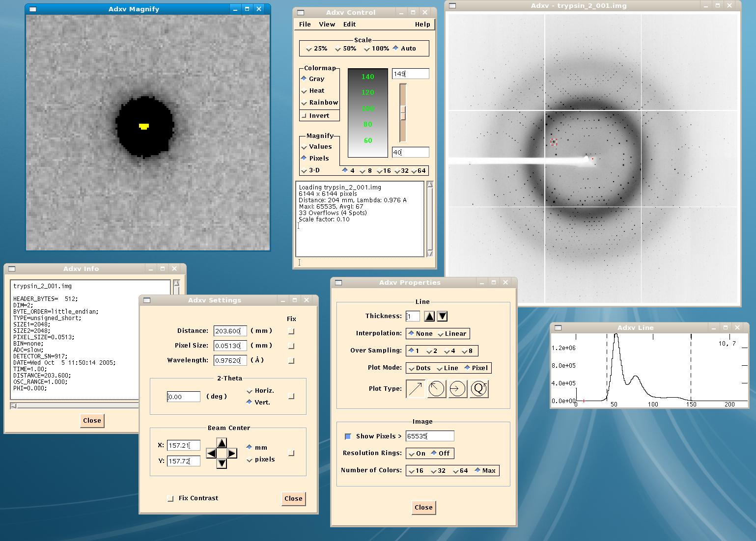This screenshot has height=541, width=756.
Task: Move beam center up with arrow
Action: pos(222,443)
